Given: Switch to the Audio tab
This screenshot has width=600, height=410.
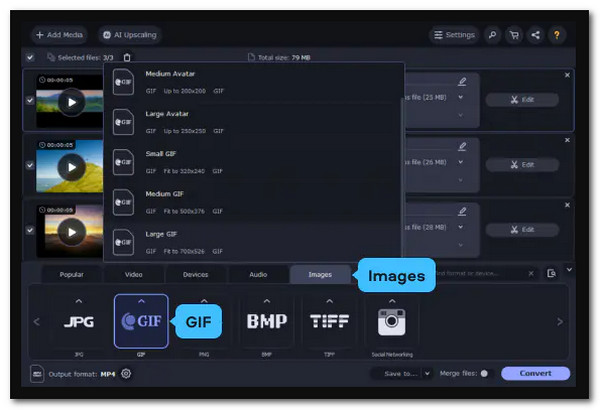Looking at the screenshot, I should (x=258, y=274).
